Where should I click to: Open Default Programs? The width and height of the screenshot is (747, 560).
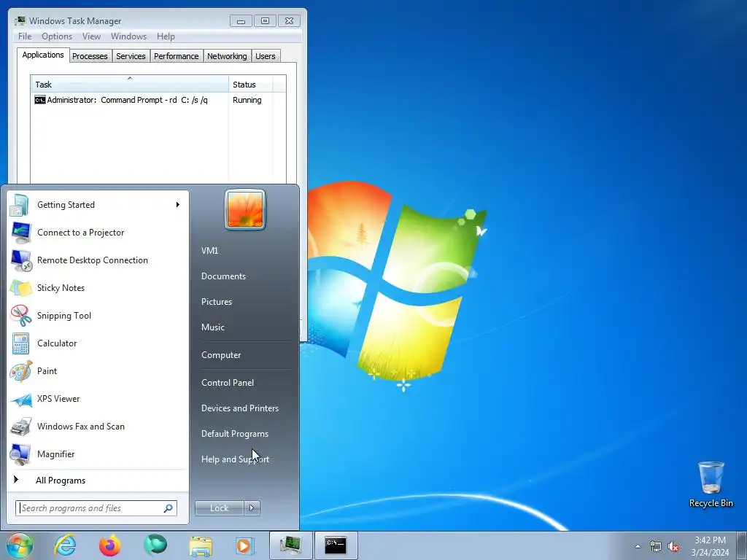coord(235,434)
